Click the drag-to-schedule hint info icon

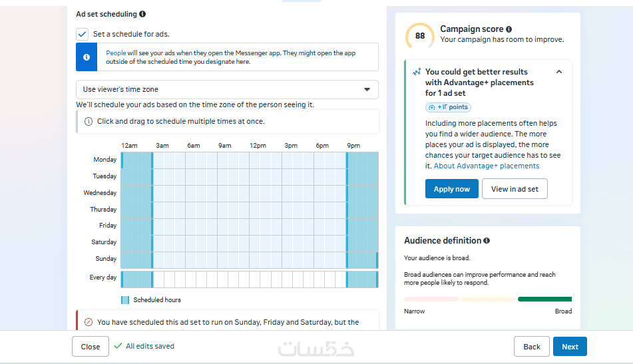pyautogui.click(x=89, y=122)
